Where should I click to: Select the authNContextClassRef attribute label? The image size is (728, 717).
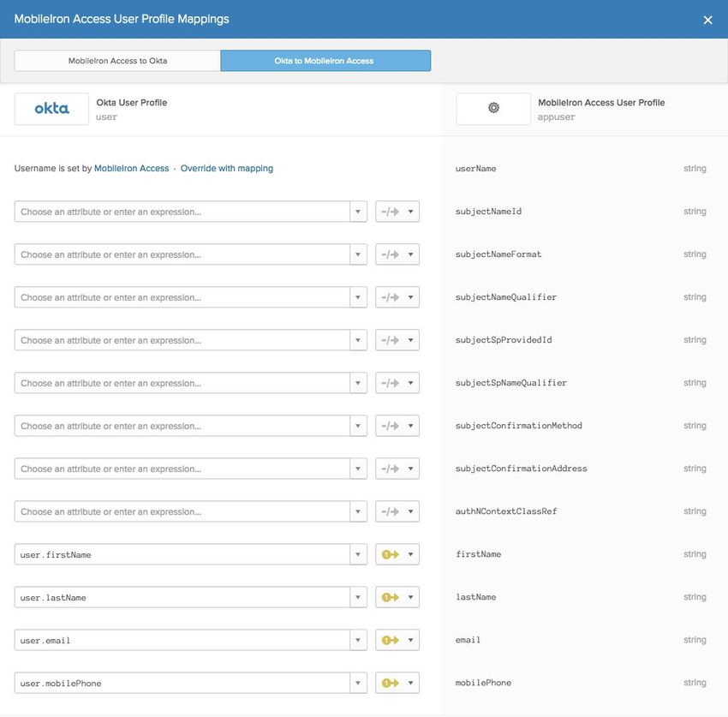506,511
